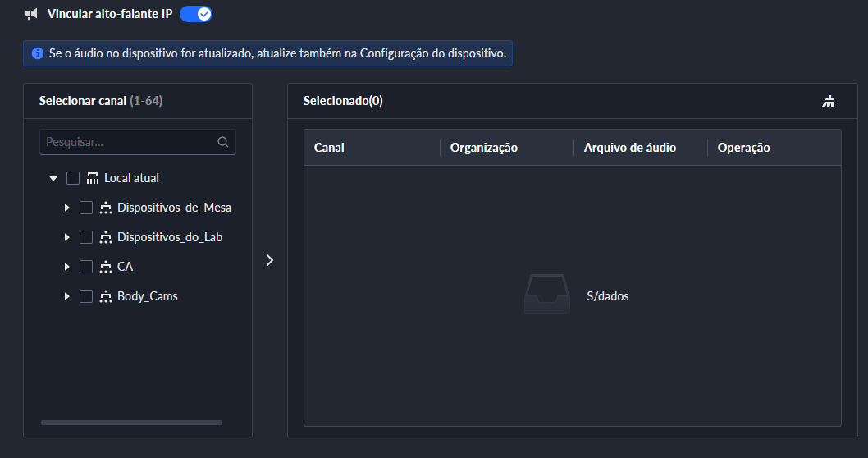Click the blue info icon in the notice banner
This screenshot has width=868, height=458.
coord(37,53)
